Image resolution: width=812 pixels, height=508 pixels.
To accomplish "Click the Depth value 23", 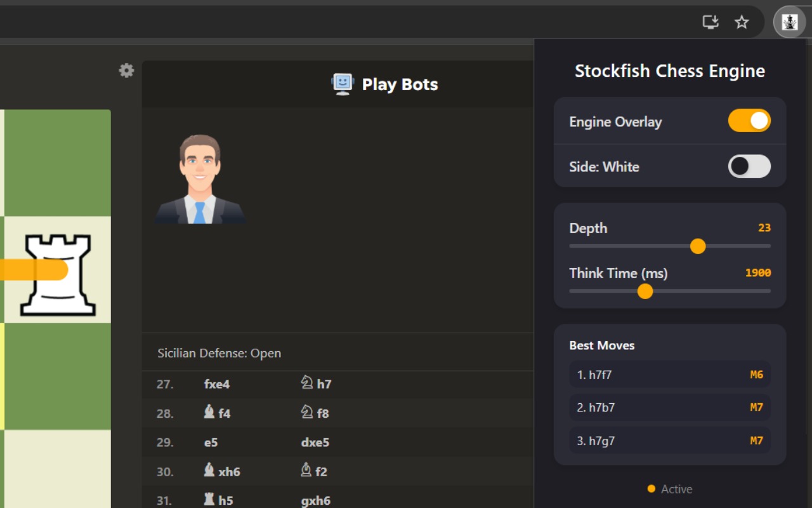I will tap(764, 227).
